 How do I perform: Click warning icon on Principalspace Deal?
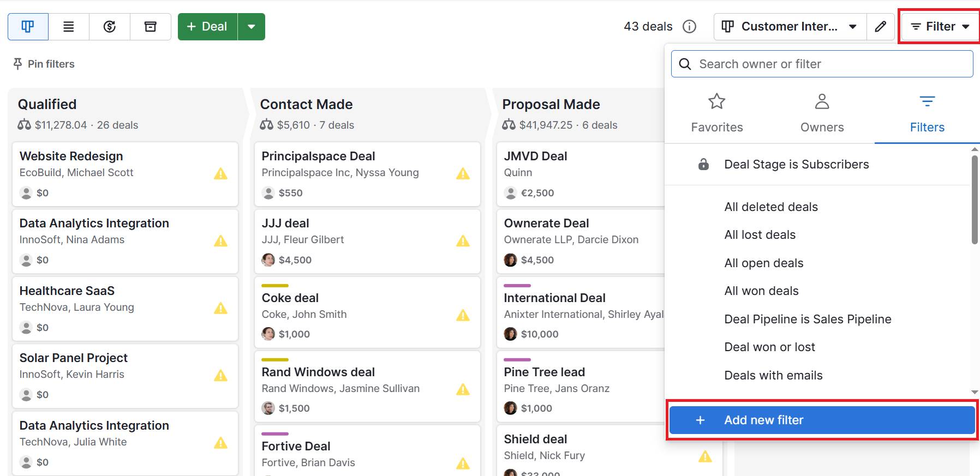tap(463, 173)
